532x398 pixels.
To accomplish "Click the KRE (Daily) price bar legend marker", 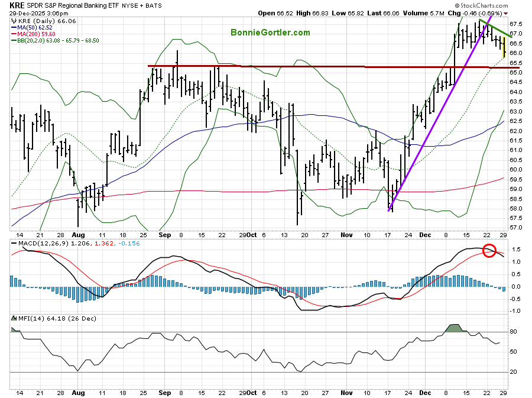I will 13,20.
